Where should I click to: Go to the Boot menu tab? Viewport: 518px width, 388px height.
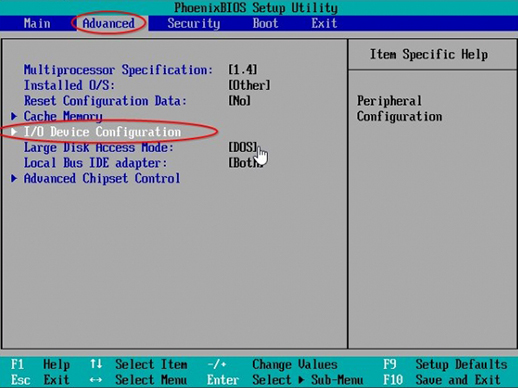coord(265,23)
